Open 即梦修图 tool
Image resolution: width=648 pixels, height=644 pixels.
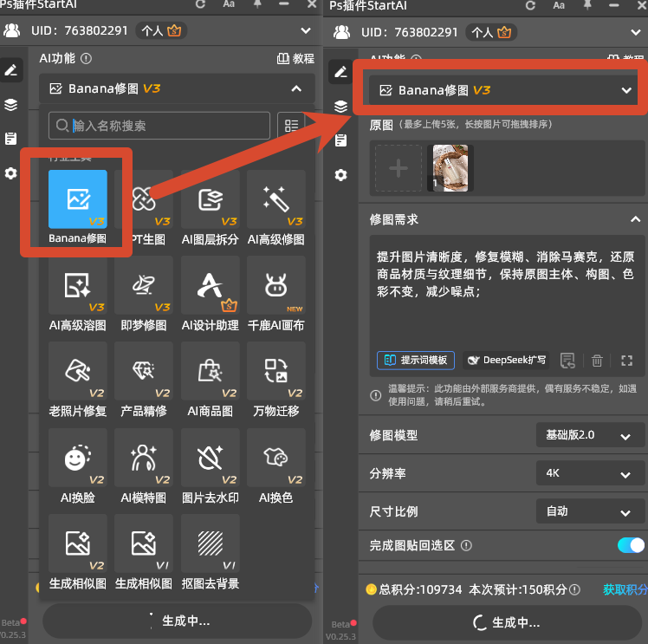[144, 285]
